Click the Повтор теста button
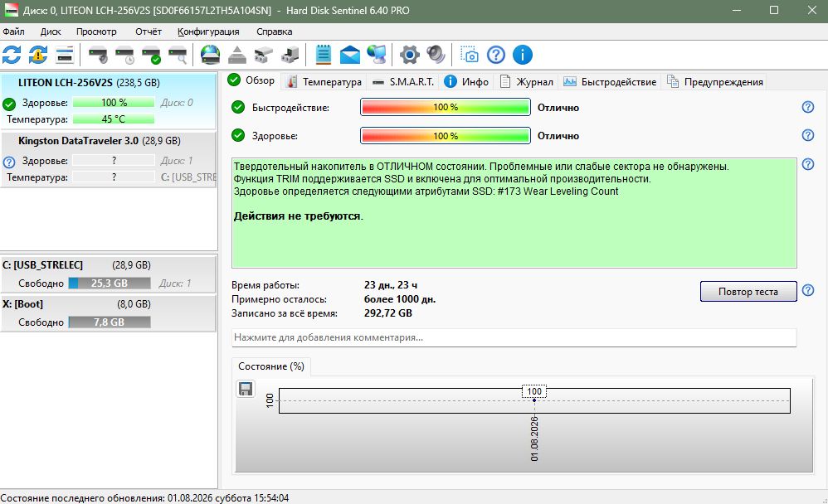This screenshot has width=828, height=504. tap(748, 291)
